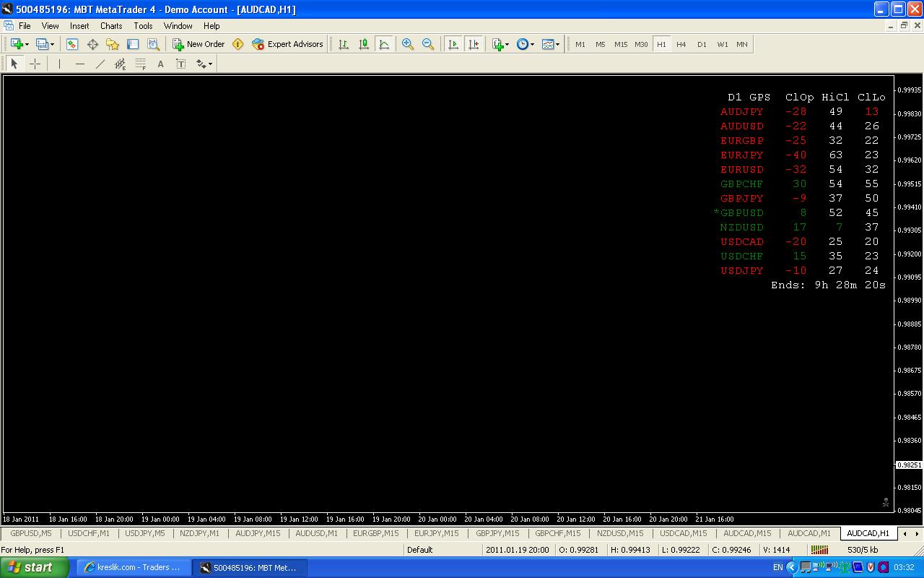
Task: Zoom out of the chart
Action: (x=428, y=44)
